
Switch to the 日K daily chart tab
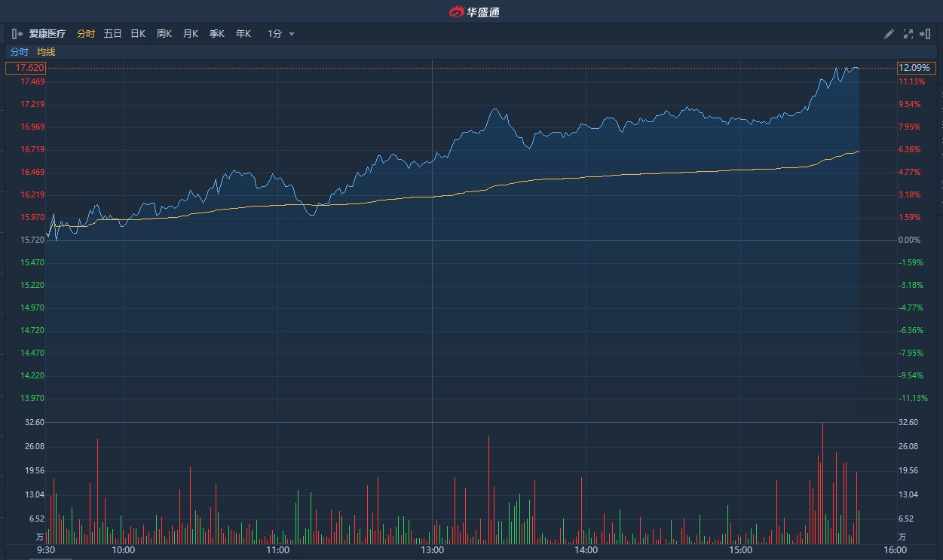[138, 34]
